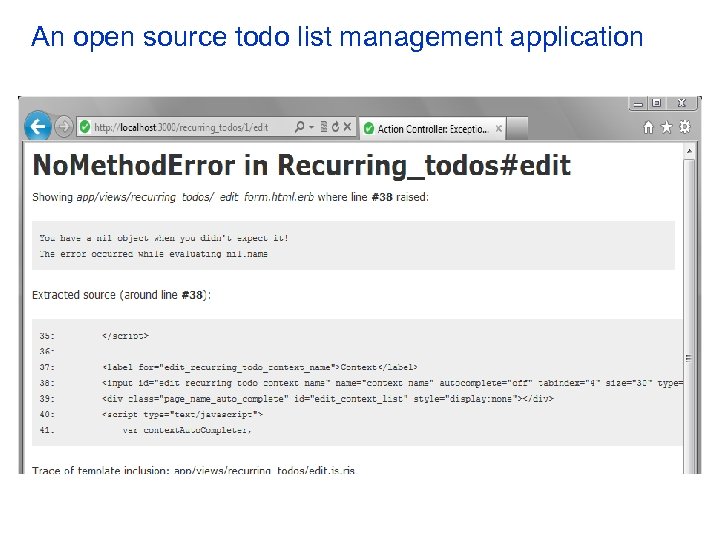This screenshot has width=720, height=540.
Task: Click 'The error occurred while evaluating nil.name'
Action: [x=153, y=253]
